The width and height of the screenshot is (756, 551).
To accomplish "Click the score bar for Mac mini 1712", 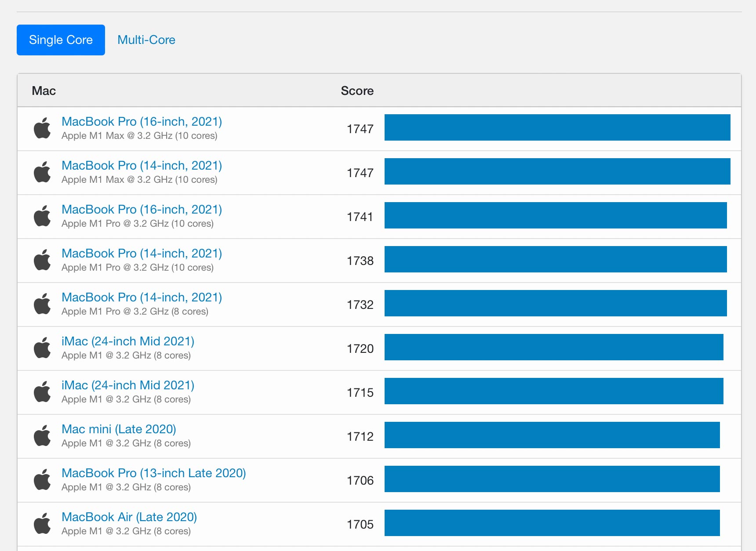I will tap(552, 435).
